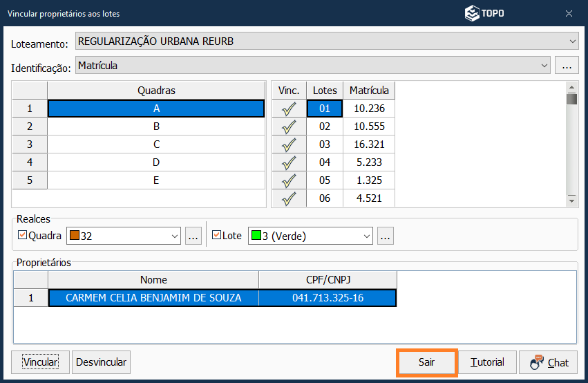Toggle the Lote highlight checkbox
The image size is (588, 383).
[x=216, y=236]
